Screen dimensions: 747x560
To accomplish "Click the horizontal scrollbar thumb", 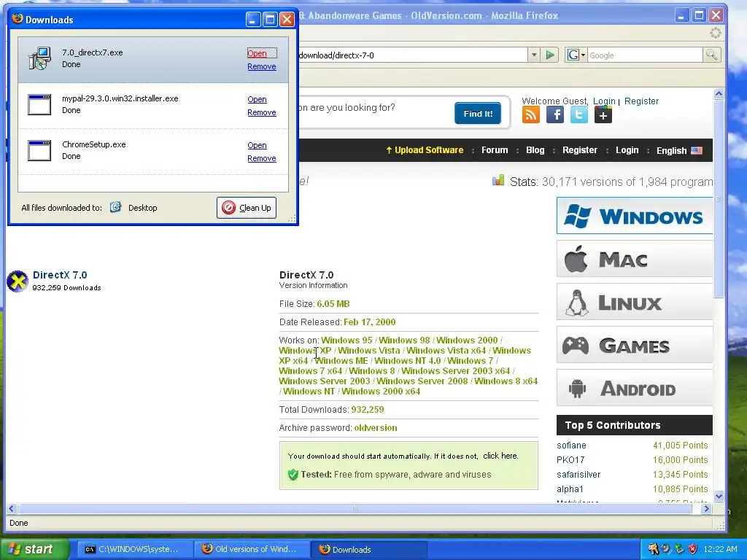I will point(354,508).
